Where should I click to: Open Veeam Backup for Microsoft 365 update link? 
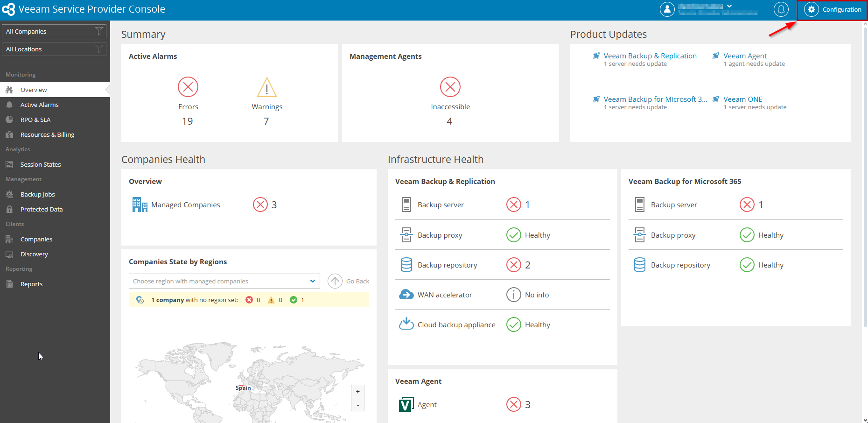click(655, 99)
